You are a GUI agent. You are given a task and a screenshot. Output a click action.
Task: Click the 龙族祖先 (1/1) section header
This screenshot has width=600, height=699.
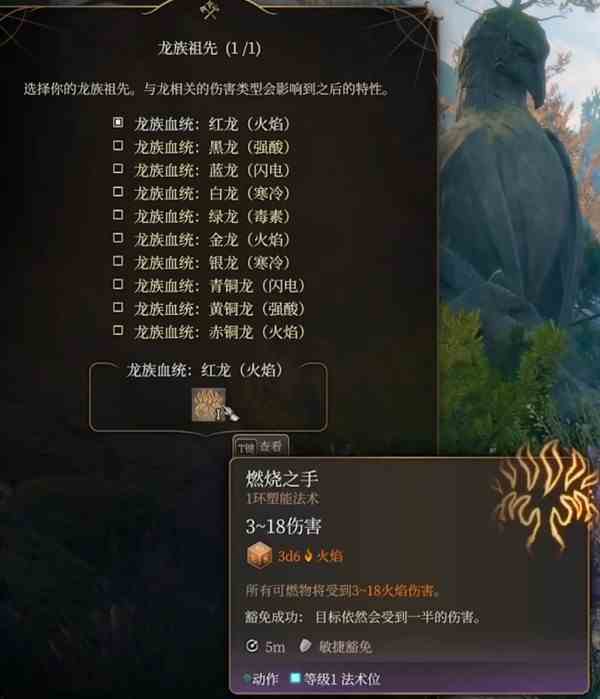[209, 48]
